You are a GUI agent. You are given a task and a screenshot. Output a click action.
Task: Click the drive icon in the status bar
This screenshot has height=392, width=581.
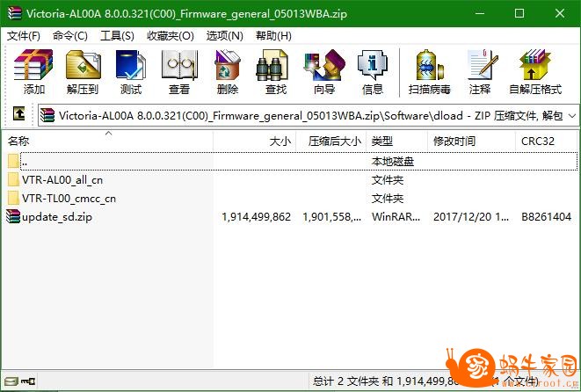pos(11,381)
